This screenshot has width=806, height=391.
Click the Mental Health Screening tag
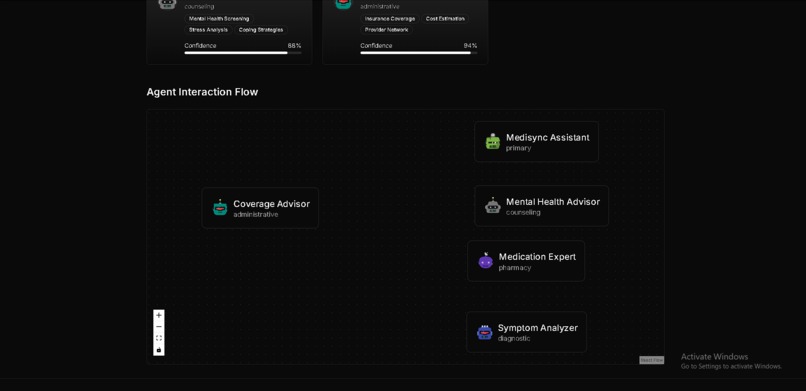click(x=219, y=18)
